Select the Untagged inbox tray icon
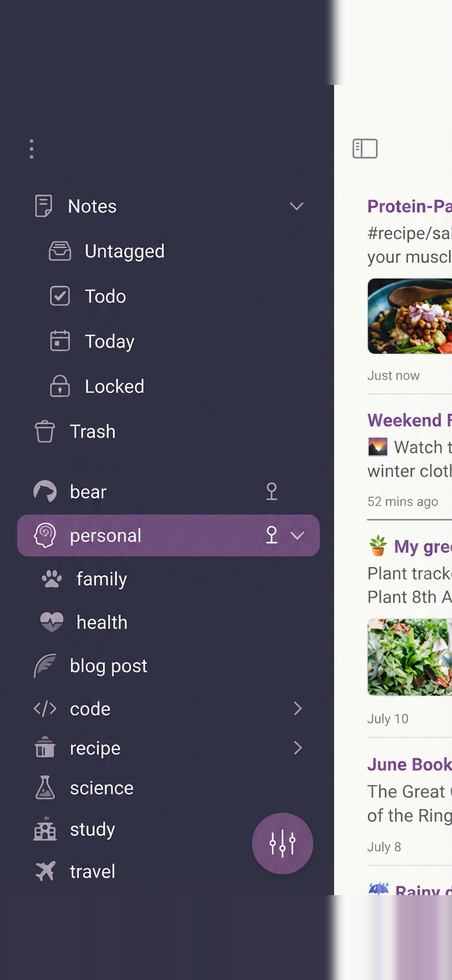 tap(60, 251)
